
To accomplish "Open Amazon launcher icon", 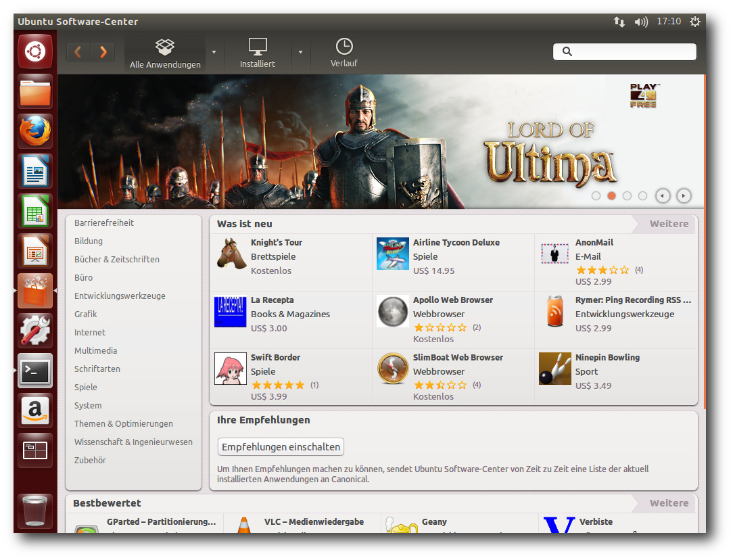I will pos(35,411).
